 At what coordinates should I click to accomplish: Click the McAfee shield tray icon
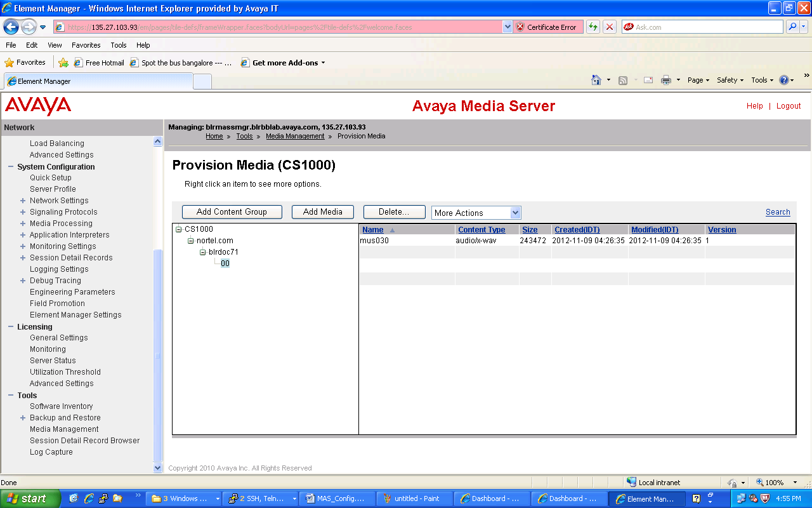pos(765,498)
